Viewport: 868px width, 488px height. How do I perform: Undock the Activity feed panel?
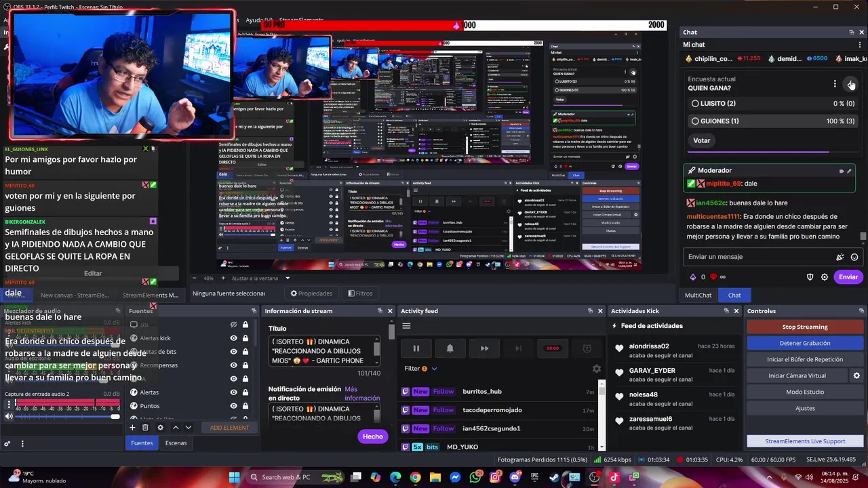[x=590, y=311]
